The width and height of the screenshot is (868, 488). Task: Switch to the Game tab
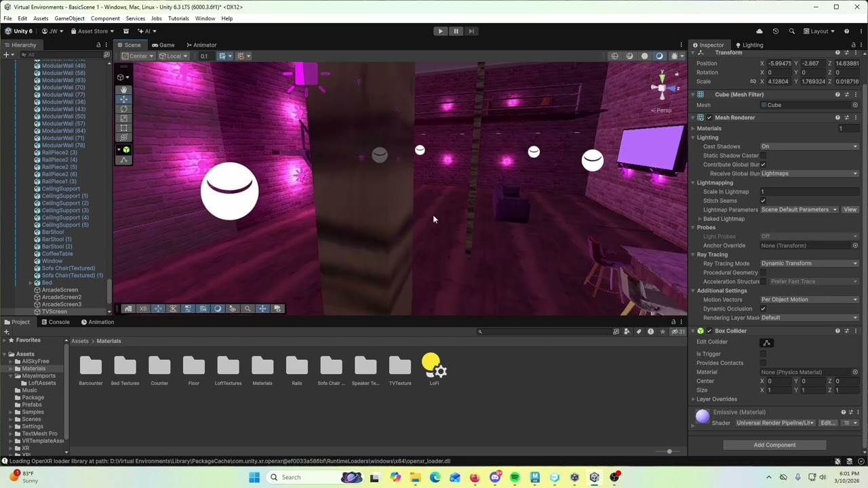click(x=163, y=45)
